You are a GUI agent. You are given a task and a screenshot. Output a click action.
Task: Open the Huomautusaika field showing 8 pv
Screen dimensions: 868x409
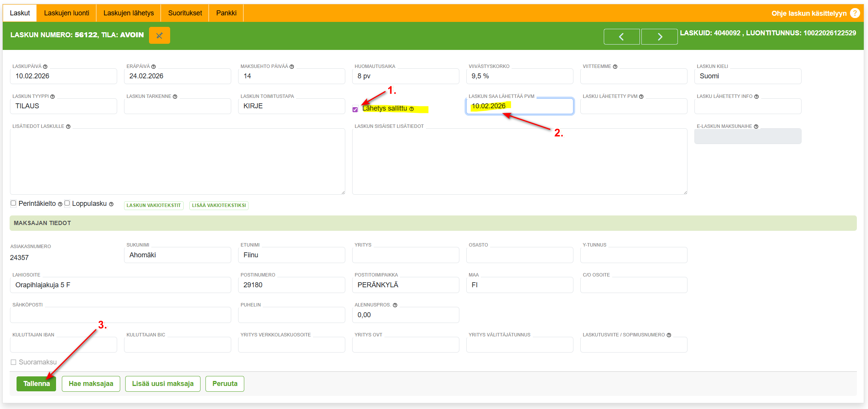[405, 76]
